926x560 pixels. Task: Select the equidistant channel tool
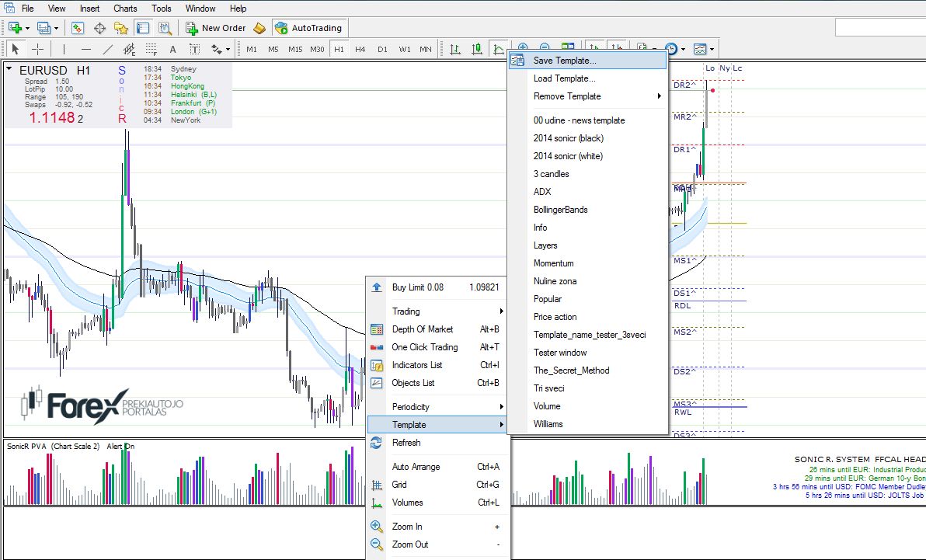(129, 49)
